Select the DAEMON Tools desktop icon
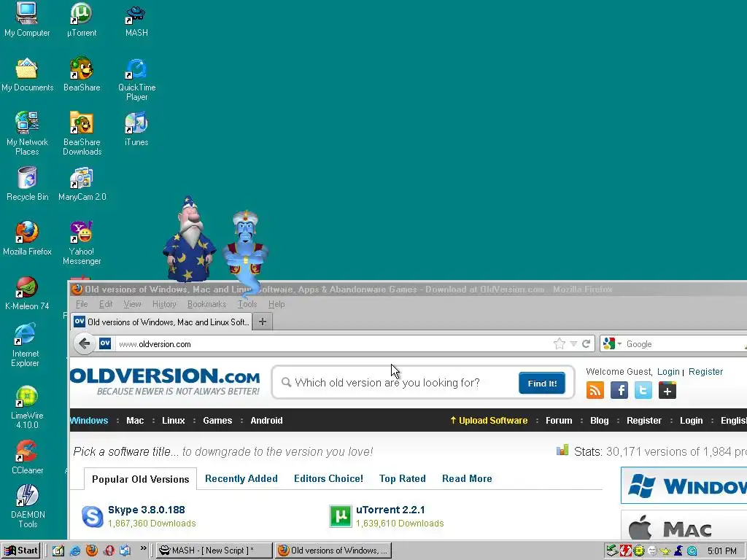Image resolution: width=747 pixels, height=560 pixels. point(28,506)
